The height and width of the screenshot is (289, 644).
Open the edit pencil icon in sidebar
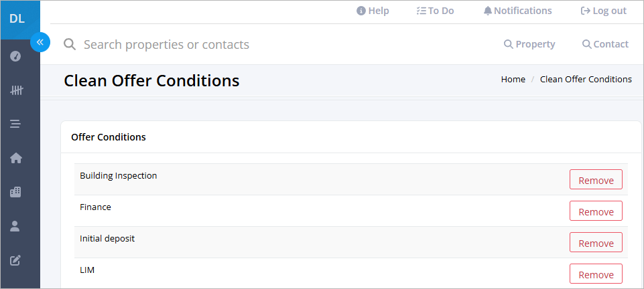pyautogui.click(x=15, y=260)
